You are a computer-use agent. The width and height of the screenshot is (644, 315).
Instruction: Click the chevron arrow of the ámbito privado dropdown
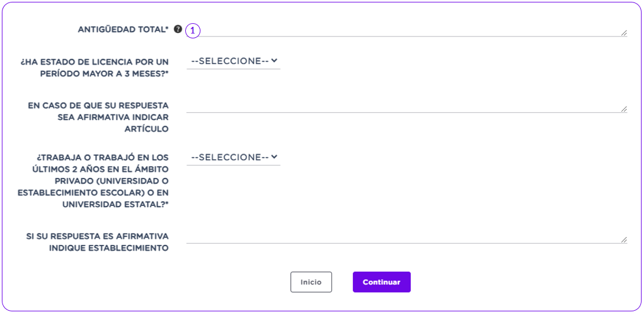click(x=275, y=157)
